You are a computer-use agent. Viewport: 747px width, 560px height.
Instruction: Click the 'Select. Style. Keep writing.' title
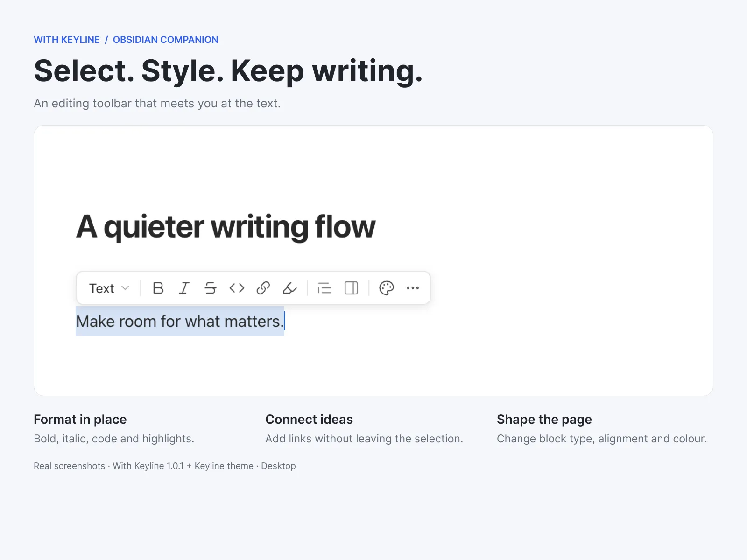coord(228,71)
